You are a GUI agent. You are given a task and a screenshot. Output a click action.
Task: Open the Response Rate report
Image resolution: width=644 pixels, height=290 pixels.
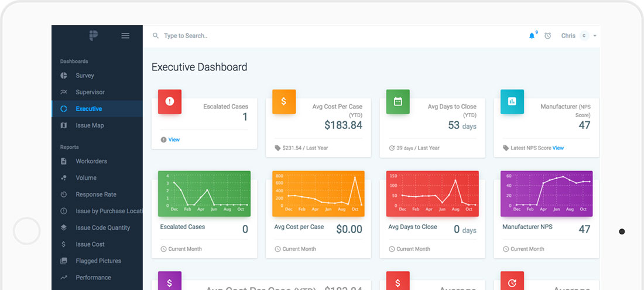click(97, 195)
